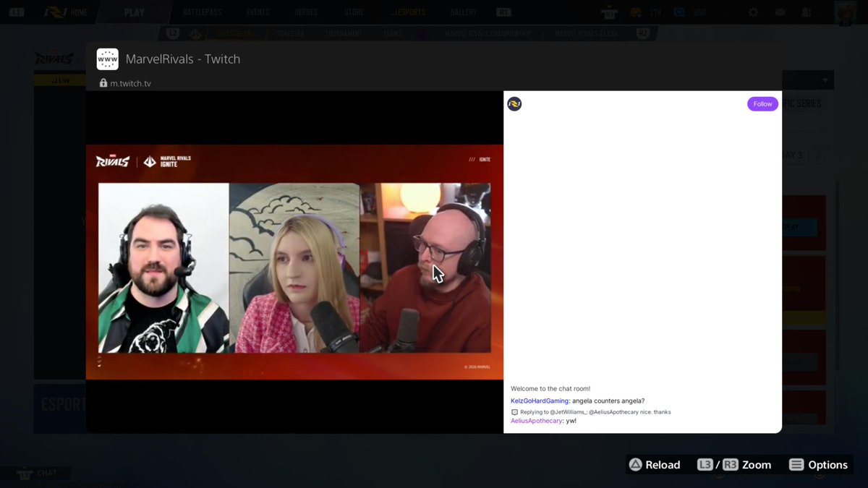Open the dropdown arrow behind the browser panel
The height and width of the screenshot is (488, 868).
[825, 80]
